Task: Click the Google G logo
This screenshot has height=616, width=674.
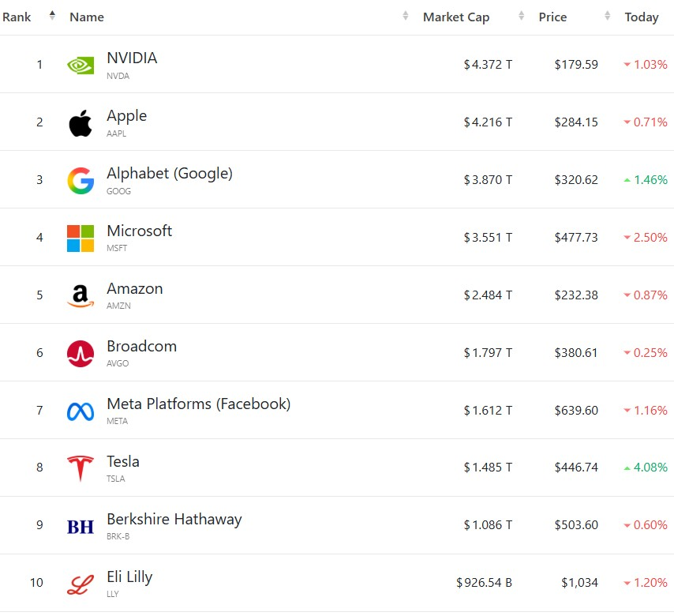Action: (81, 181)
